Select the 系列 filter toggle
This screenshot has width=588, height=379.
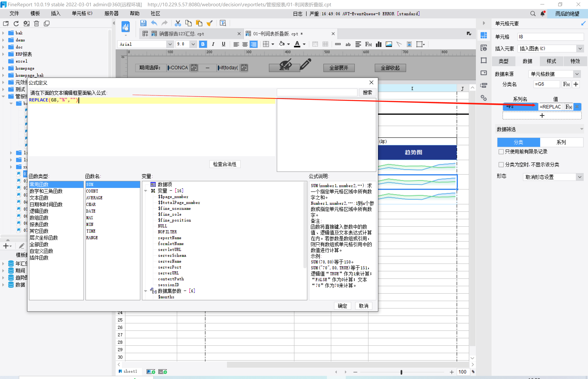click(561, 142)
